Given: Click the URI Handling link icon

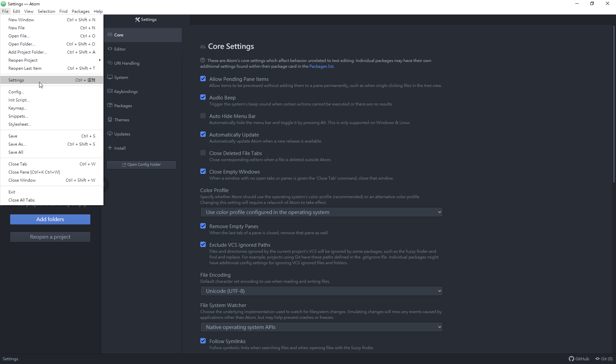Looking at the screenshot, I should point(110,63).
